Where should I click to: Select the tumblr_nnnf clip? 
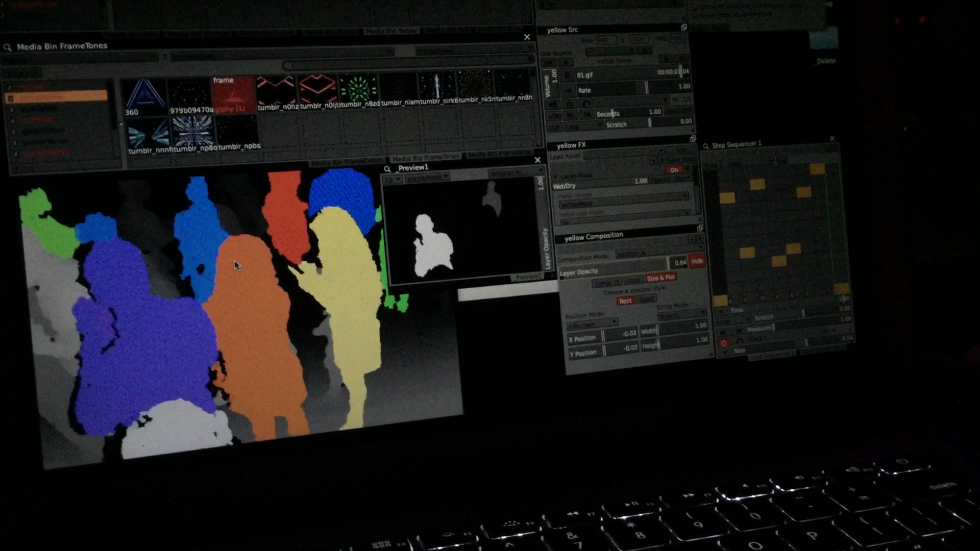coord(149,136)
